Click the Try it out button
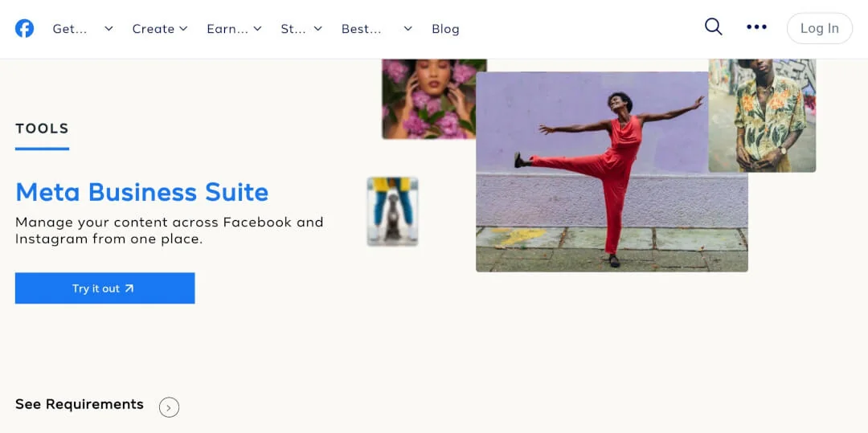The width and height of the screenshot is (868, 433). point(104,288)
